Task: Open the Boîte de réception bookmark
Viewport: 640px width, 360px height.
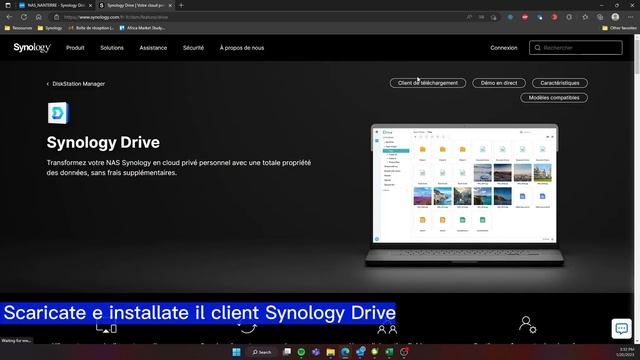Action: pos(91,28)
